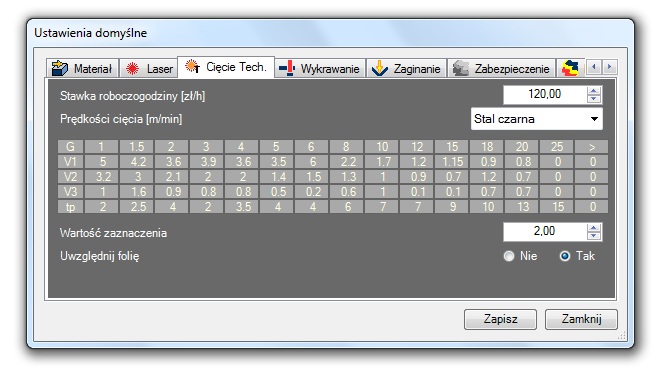Screen dimensions: 663x378
Task: Click V3 cell with value 0.2
Action: (312, 192)
